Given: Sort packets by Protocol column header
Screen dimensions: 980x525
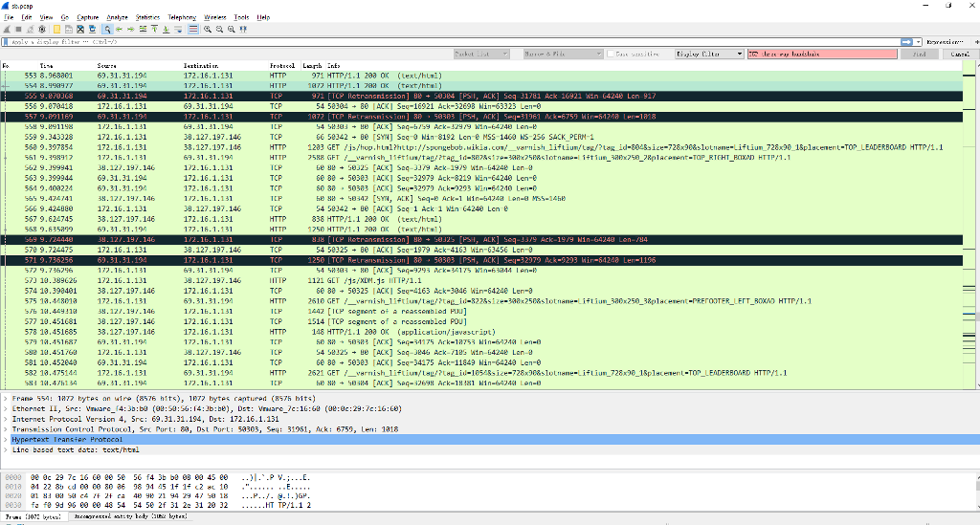Looking at the screenshot, I should pos(282,66).
